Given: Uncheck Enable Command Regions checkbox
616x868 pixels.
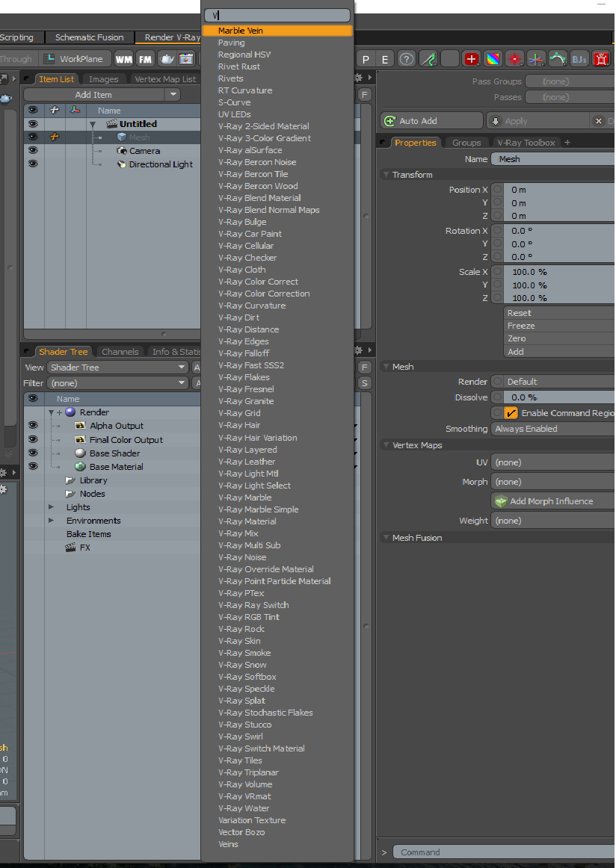Looking at the screenshot, I should tap(511, 413).
